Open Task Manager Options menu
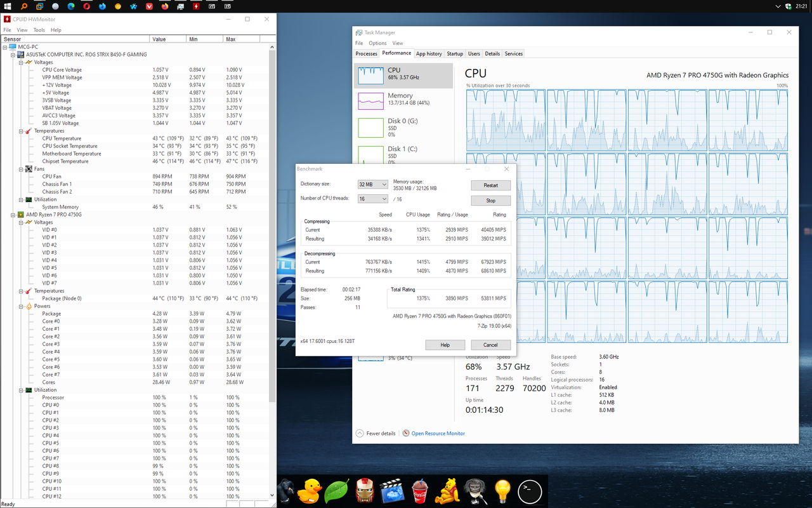This screenshot has height=508, width=812. point(377,43)
